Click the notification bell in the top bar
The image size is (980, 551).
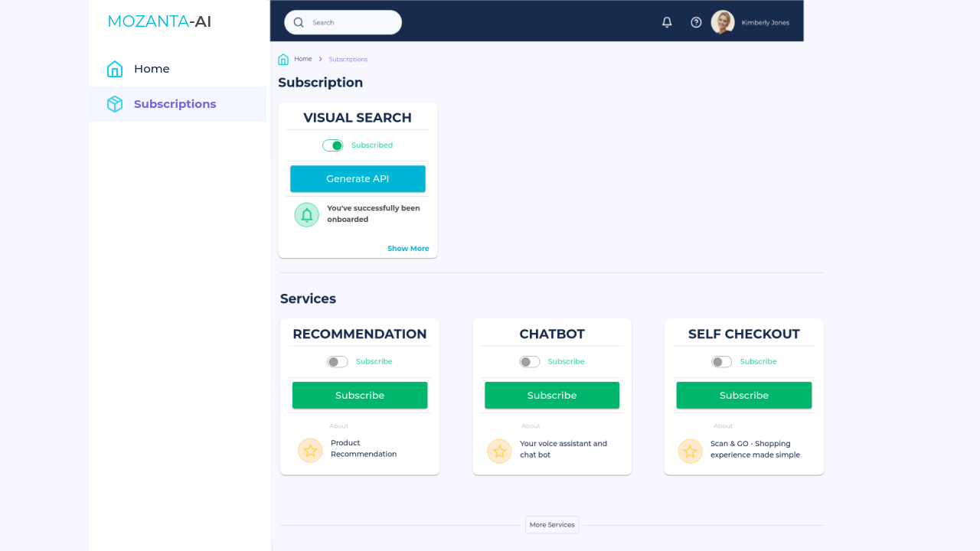tap(667, 22)
